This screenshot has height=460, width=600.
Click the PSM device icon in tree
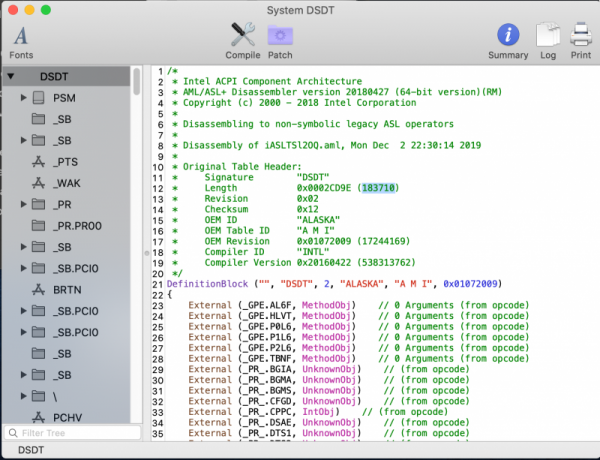coord(39,97)
